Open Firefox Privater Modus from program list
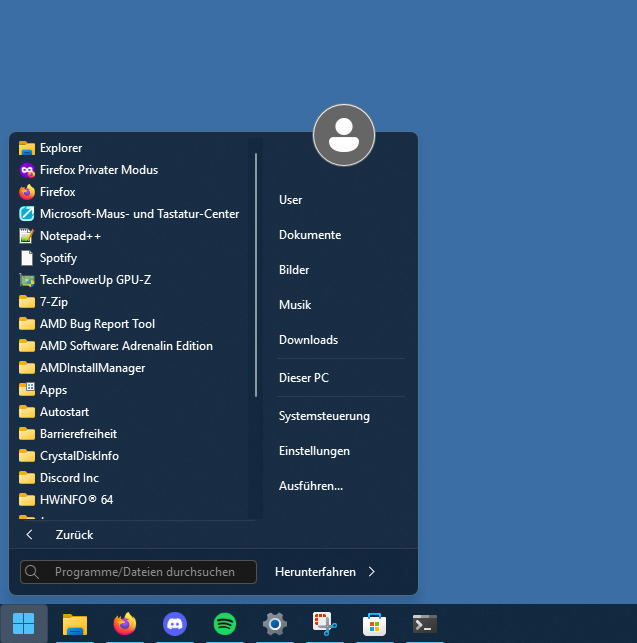 98,170
